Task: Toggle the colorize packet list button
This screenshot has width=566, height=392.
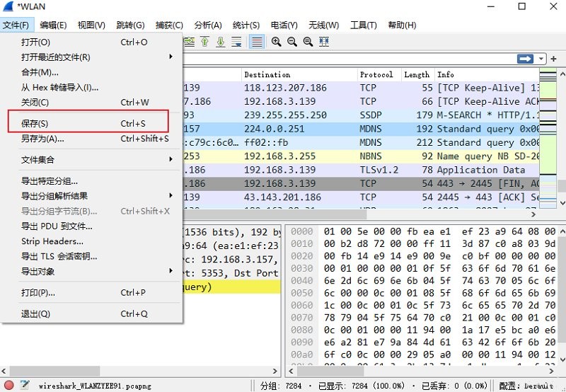Action: coord(257,42)
